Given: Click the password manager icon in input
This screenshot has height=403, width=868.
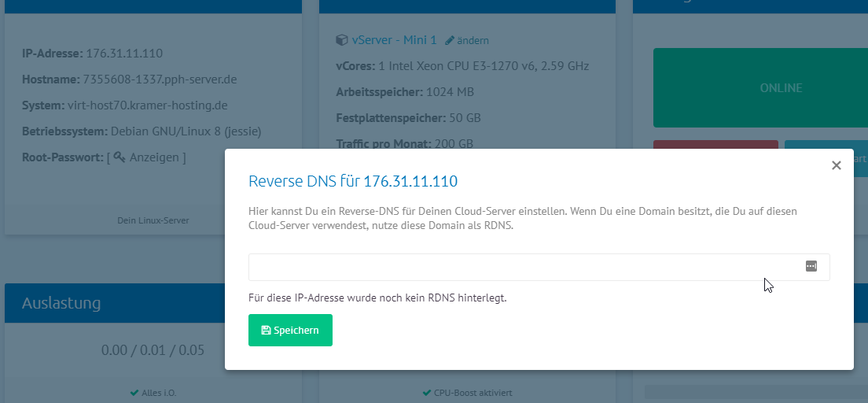Looking at the screenshot, I should coord(811,267).
